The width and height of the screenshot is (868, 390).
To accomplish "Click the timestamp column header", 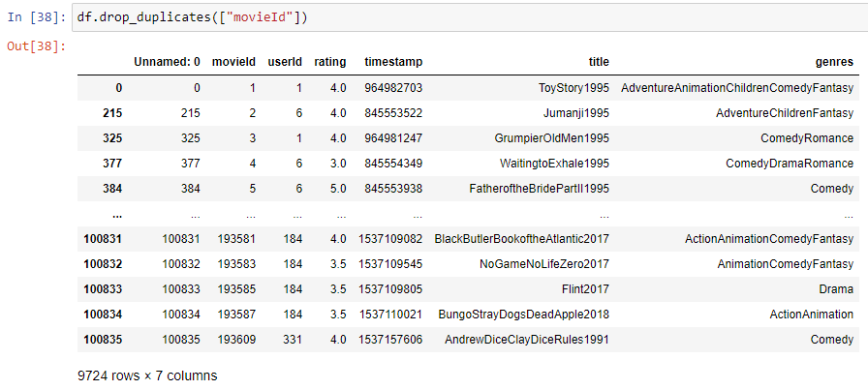I will (x=393, y=62).
